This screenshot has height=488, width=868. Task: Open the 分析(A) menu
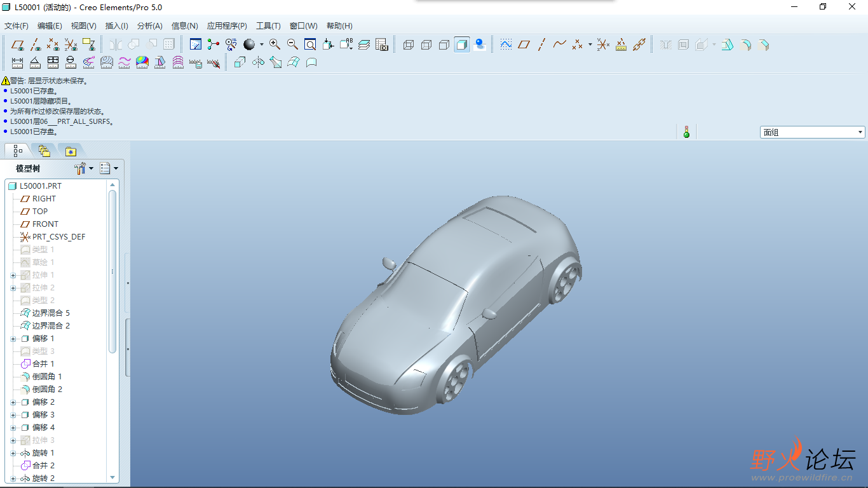pyautogui.click(x=149, y=26)
